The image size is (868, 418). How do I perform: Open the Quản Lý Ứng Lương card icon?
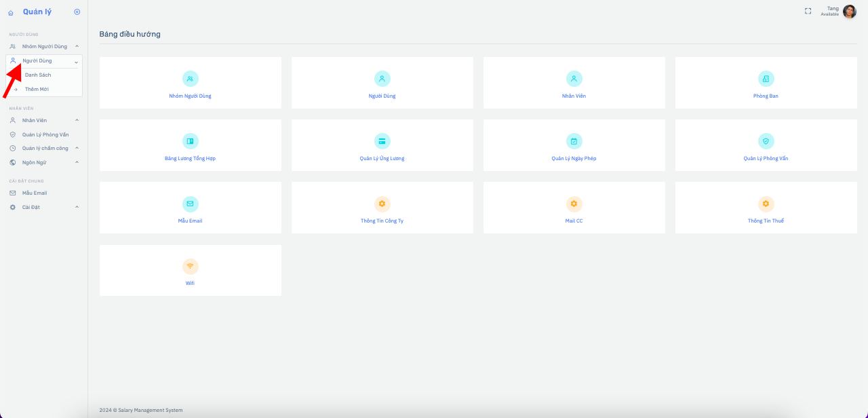(382, 141)
